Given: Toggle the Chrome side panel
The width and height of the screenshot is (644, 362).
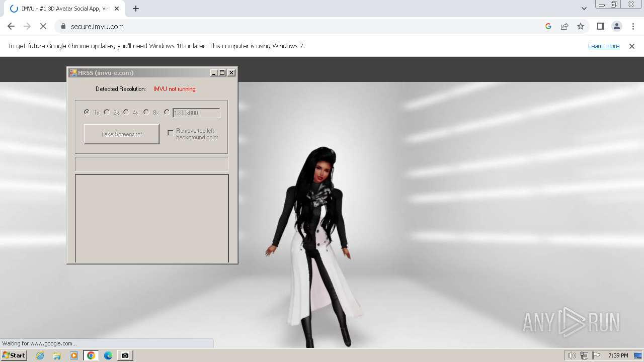Looking at the screenshot, I should point(600,26).
